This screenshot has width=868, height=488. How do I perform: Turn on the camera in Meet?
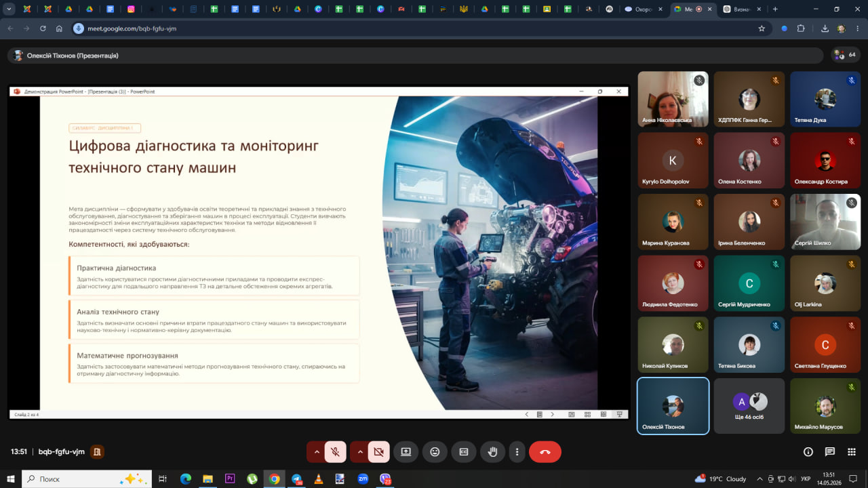[x=378, y=451]
